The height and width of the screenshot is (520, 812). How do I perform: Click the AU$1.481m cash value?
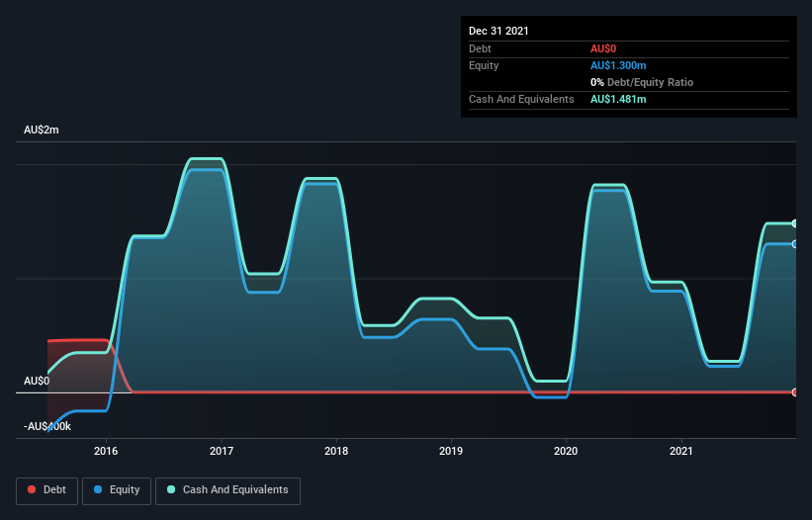tap(618, 99)
